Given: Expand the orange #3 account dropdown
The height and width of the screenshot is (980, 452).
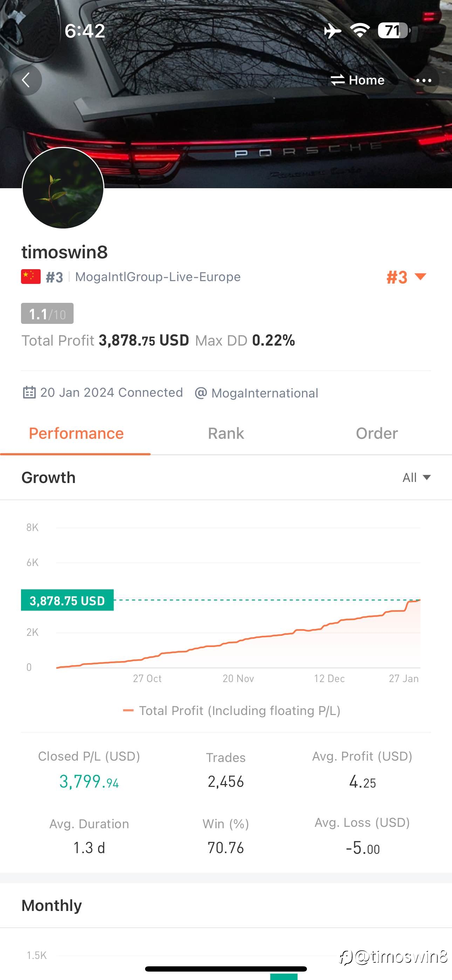Looking at the screenshot, I should click(406, 277).
